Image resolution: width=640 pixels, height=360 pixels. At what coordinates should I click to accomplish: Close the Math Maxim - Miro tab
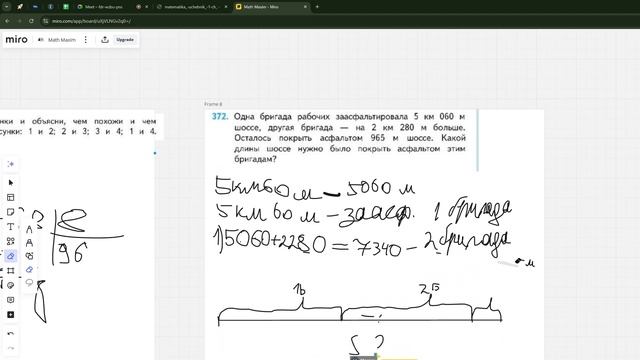tap(305, 7)
